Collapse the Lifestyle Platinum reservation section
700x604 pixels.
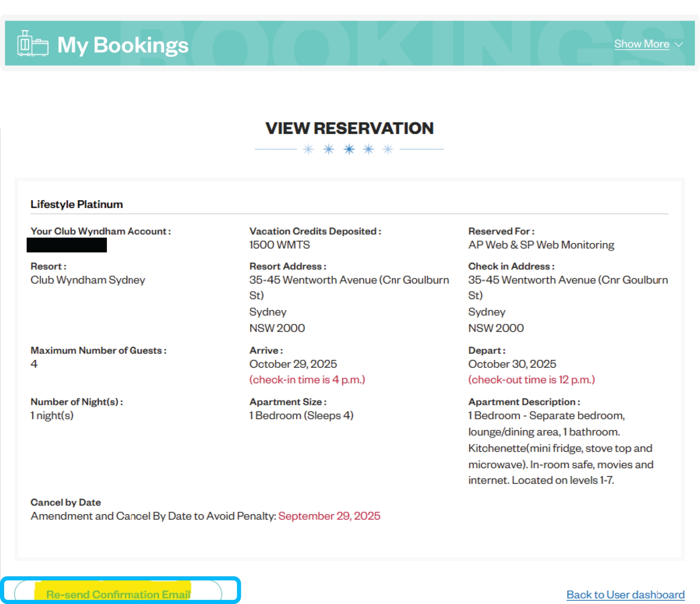click(x=76, y=204)
